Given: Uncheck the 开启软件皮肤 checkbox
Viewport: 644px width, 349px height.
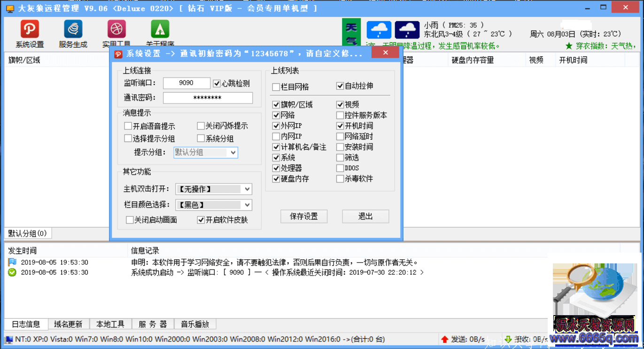Looking at the screenshot, I should (x=201, y=220).
